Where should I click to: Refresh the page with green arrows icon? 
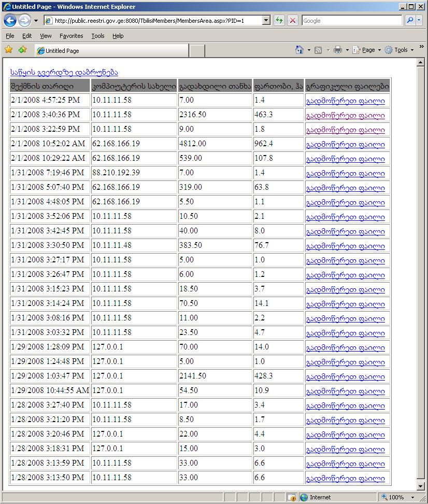pyautogui.click(x=279, y=21)
